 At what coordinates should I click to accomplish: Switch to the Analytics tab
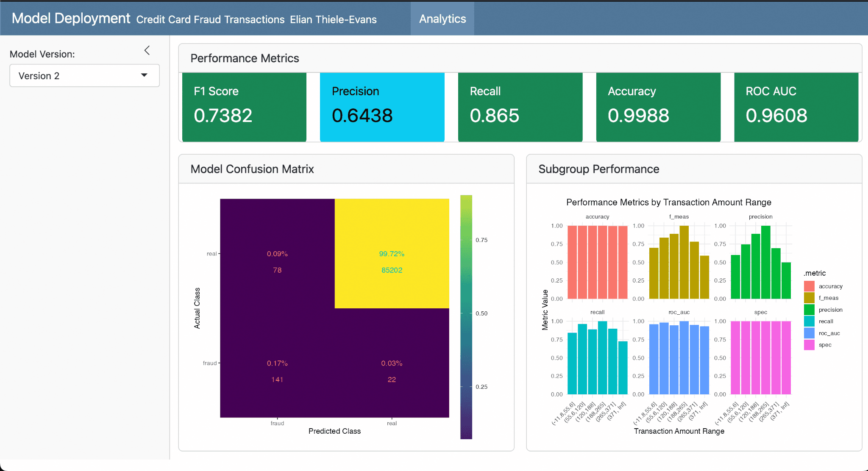442,19
